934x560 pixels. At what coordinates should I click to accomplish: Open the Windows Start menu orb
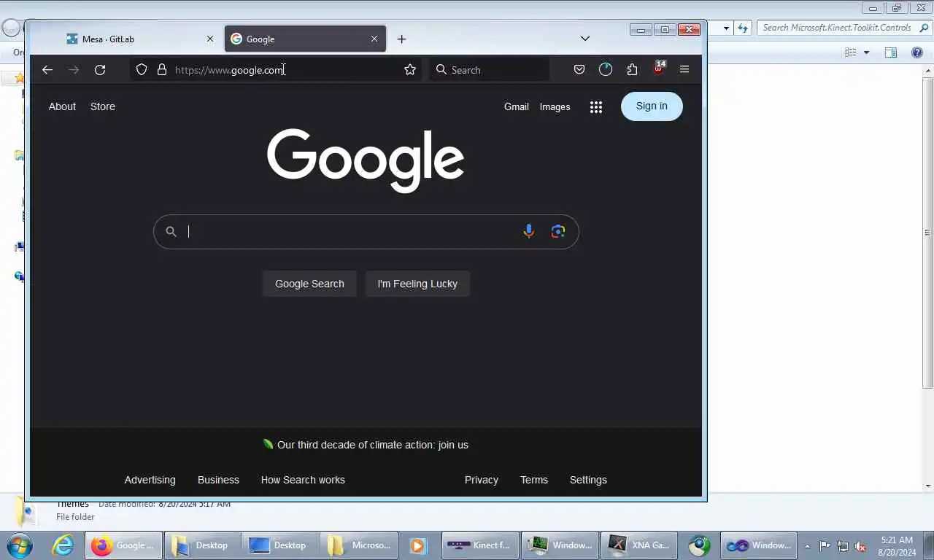[20, 545]
